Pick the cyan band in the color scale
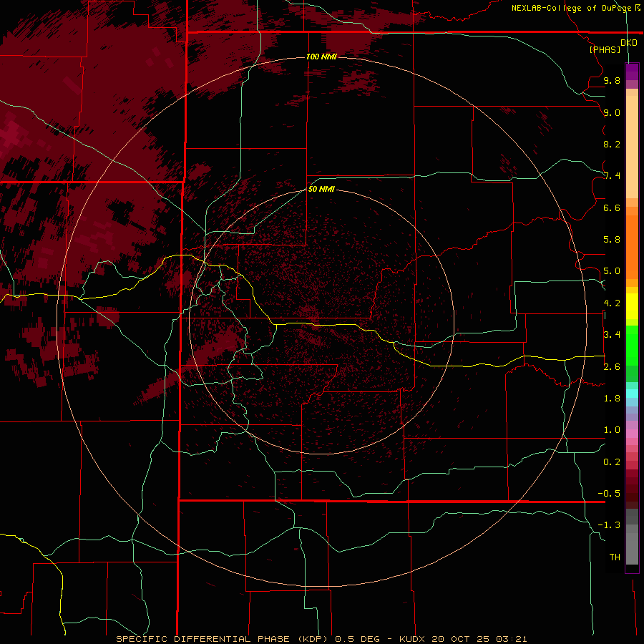 [632, 394]
